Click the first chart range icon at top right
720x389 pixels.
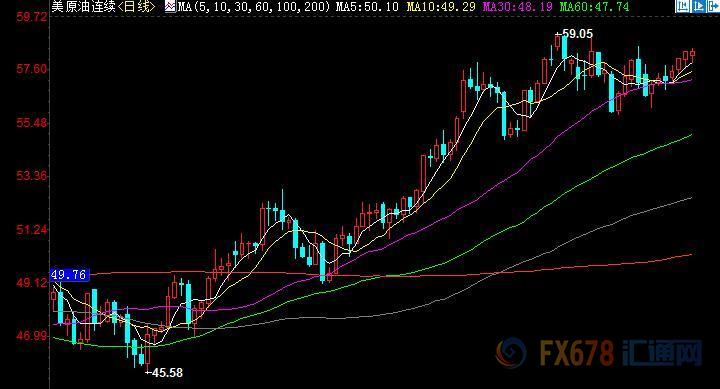coord(683,6)
